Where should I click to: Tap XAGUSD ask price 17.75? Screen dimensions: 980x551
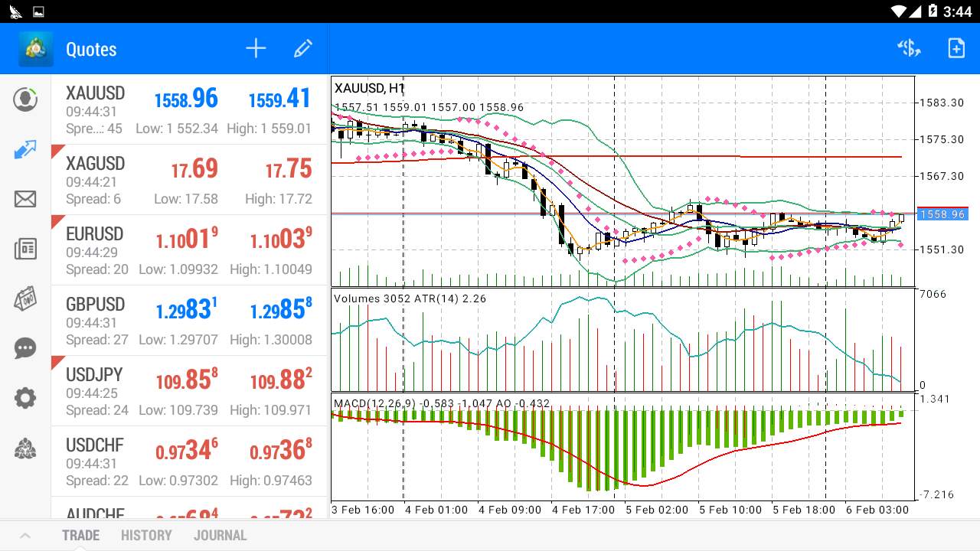point(289,168)
